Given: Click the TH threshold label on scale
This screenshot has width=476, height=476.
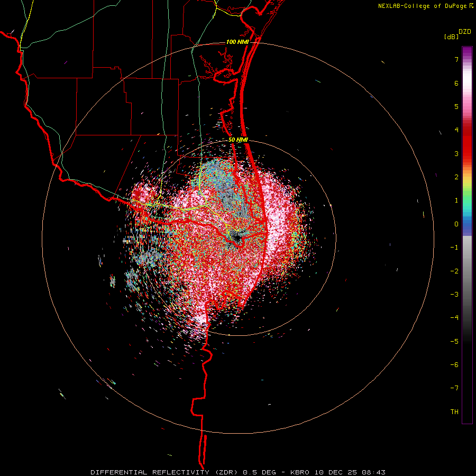Looking at the screenshot, I should 454,412.
